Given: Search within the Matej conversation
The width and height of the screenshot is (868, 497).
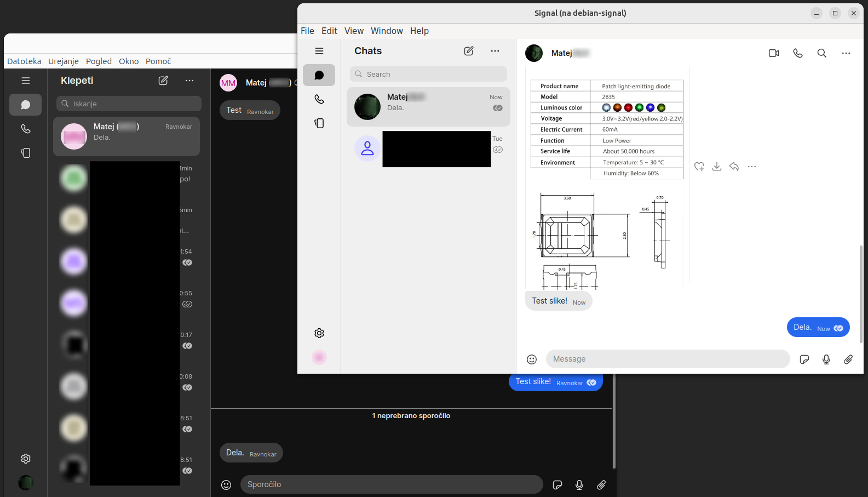Looking at the screenshot, I should coord(822,53).
